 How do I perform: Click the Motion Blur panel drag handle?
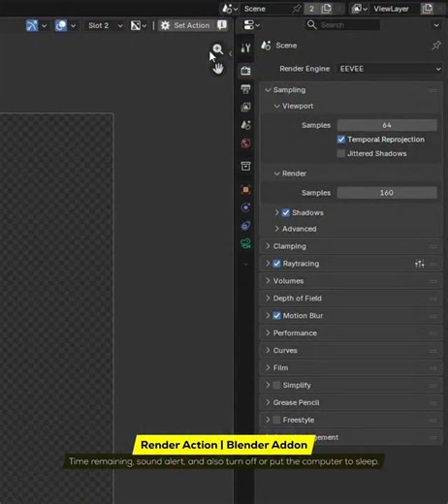(x=433, y=316)
